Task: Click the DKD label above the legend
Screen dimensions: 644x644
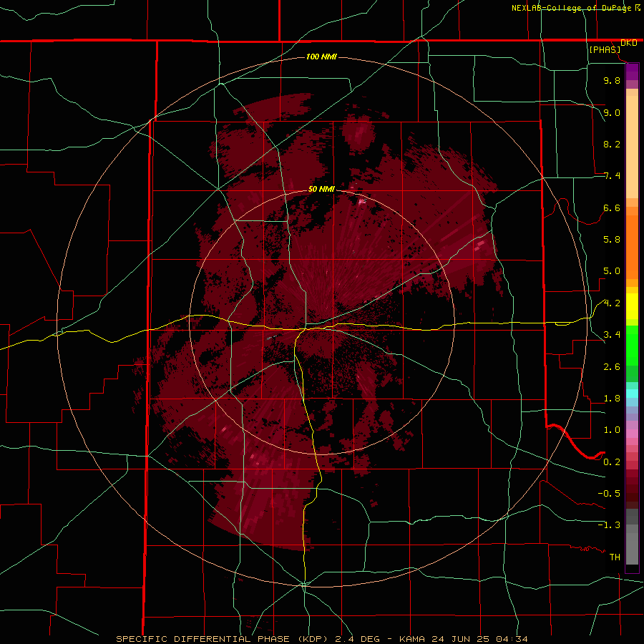Action: (629, 43)
